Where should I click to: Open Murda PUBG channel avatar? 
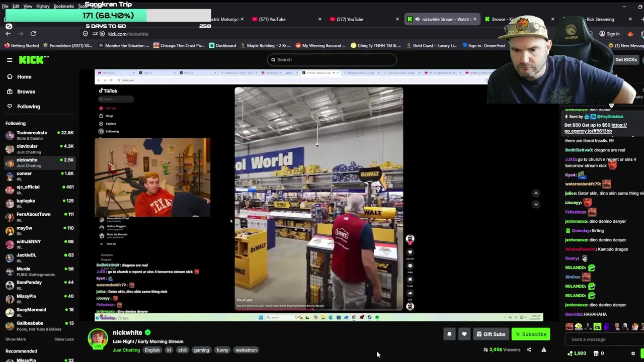click(10, 271)
